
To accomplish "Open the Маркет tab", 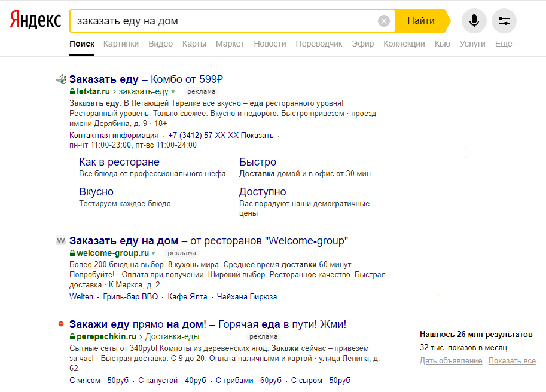I will point(230,44).
